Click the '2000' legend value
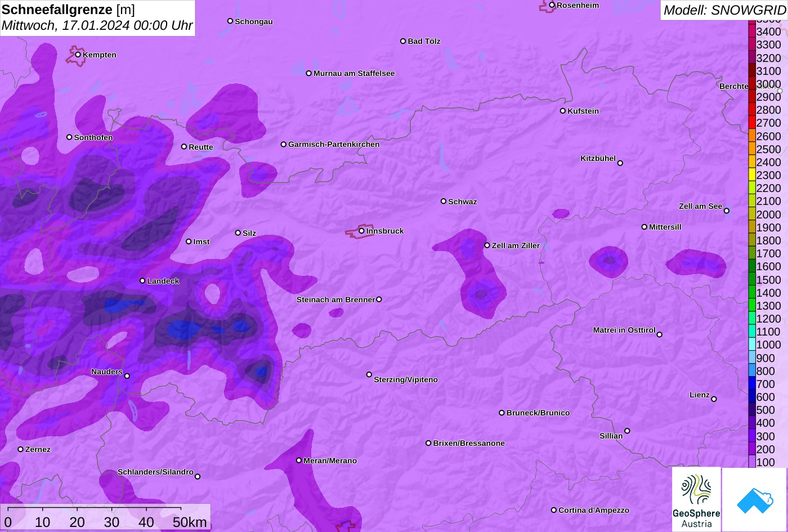 tap(769, 214)
